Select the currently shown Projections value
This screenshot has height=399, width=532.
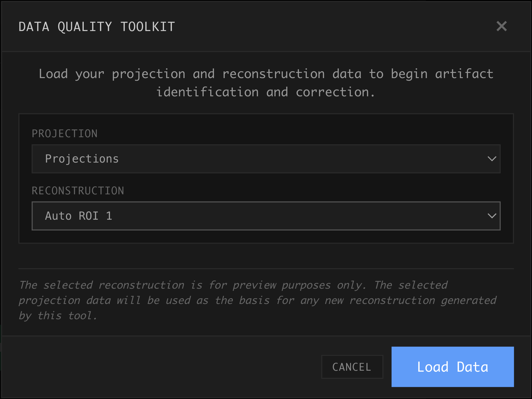coord(82,159)
